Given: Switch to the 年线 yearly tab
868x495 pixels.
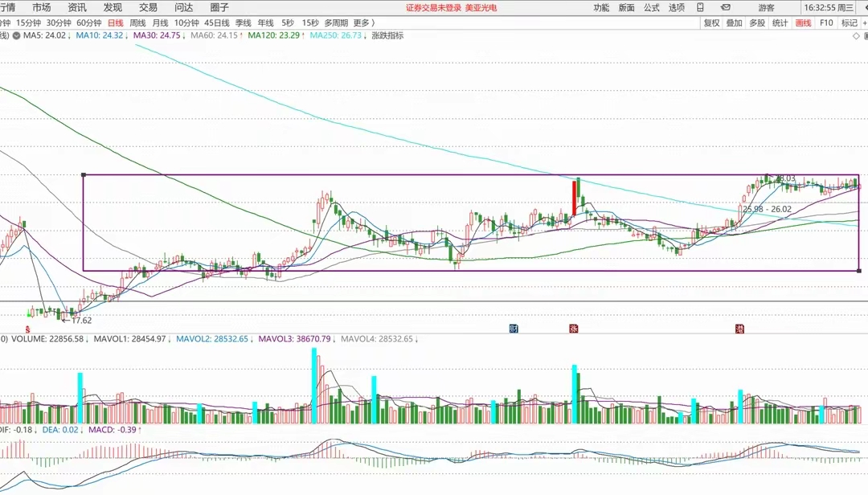Looking at the screenshot, I should [x=266, y=22].
